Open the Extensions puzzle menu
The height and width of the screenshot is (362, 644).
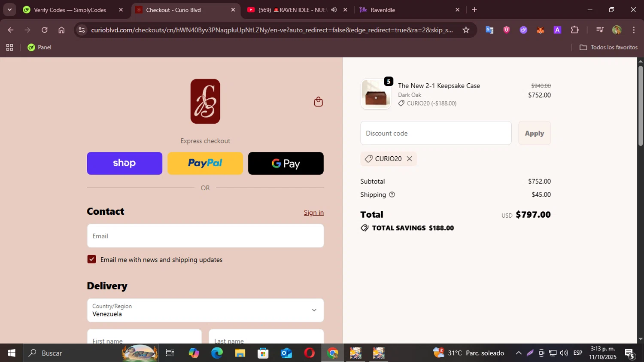(574, 30)
